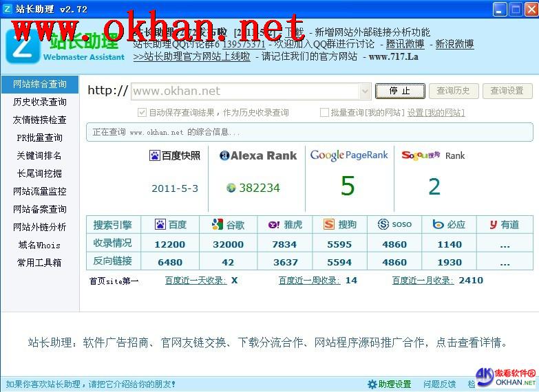This screenshot has height=392, width=539.
Task: Click 首页site第一 label
Action: (x=114, y=281)
